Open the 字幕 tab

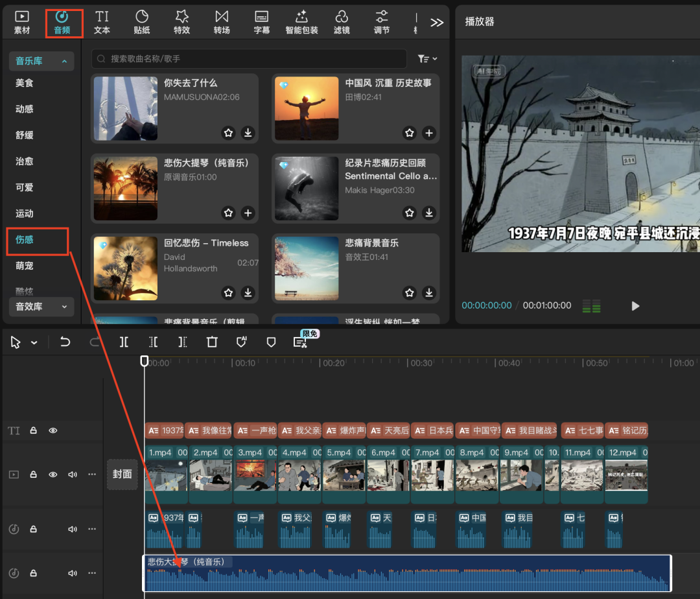(261, 22)
